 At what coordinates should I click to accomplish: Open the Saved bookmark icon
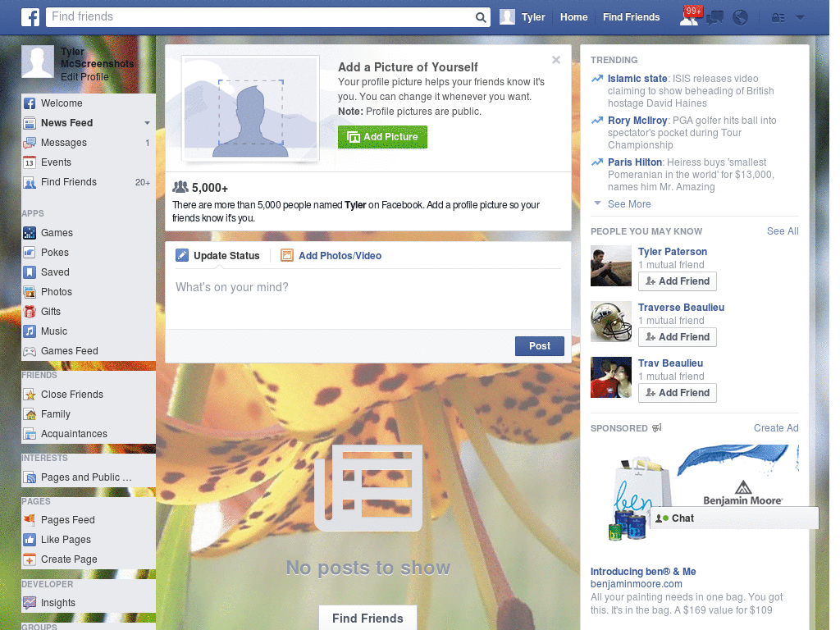(x=30, y=272)
